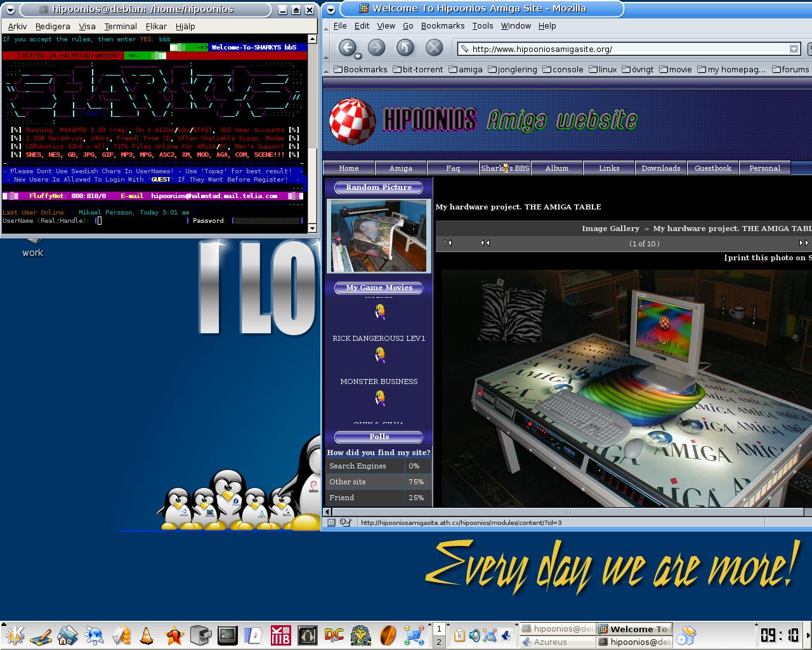Viewport: 812px width, 650px height.
Task: Open the Redigera menu in the terminal
Action: [x=53, y=26]
